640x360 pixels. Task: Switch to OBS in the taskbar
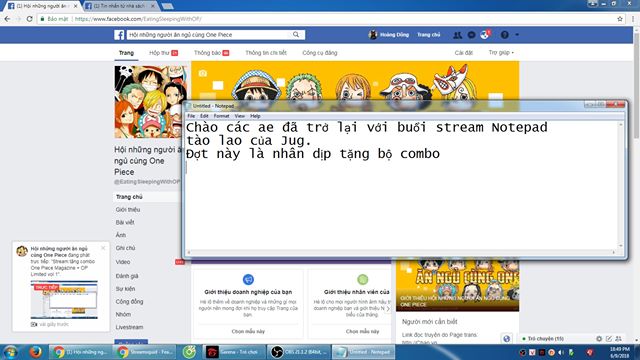pyautogui.click(x=299, y=352)
